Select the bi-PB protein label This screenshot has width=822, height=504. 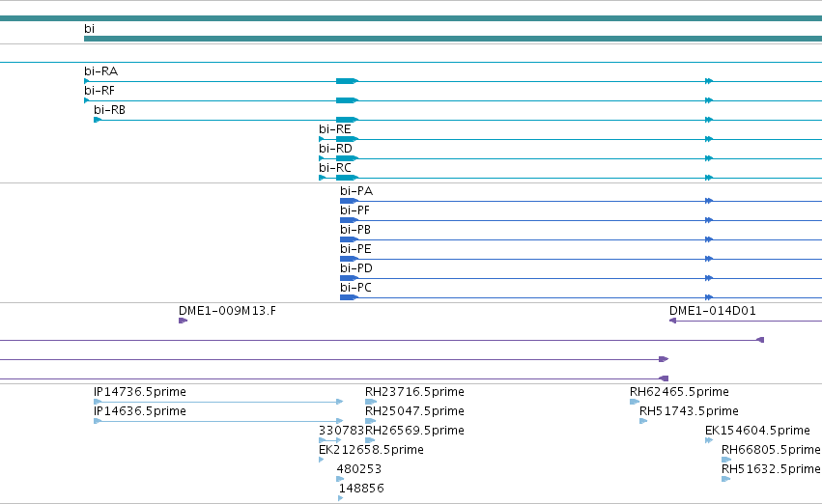[354, 230]
